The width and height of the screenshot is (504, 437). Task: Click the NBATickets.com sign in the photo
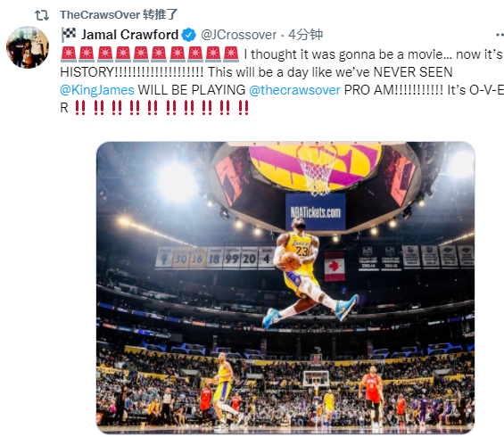[315, 212]
